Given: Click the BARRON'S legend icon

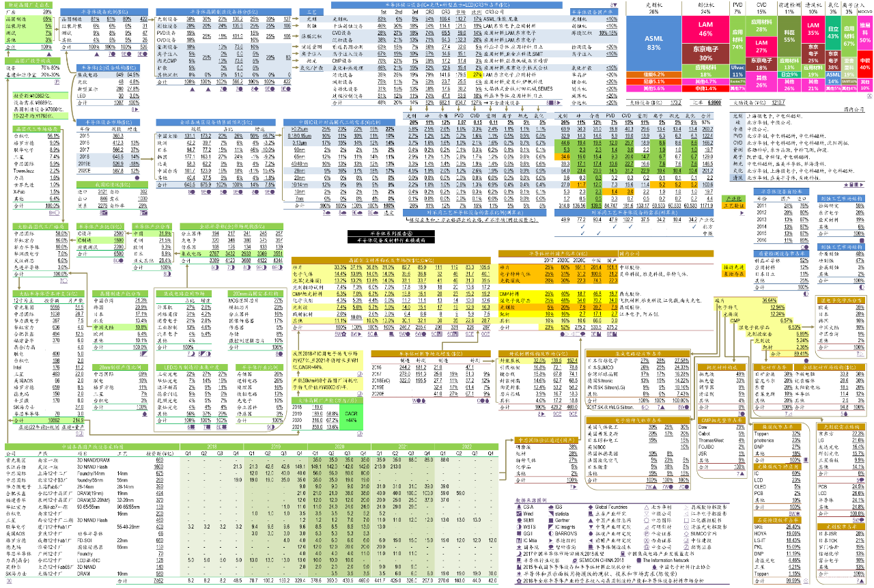Looking at the screenshot, I should (x=551, y=533).
